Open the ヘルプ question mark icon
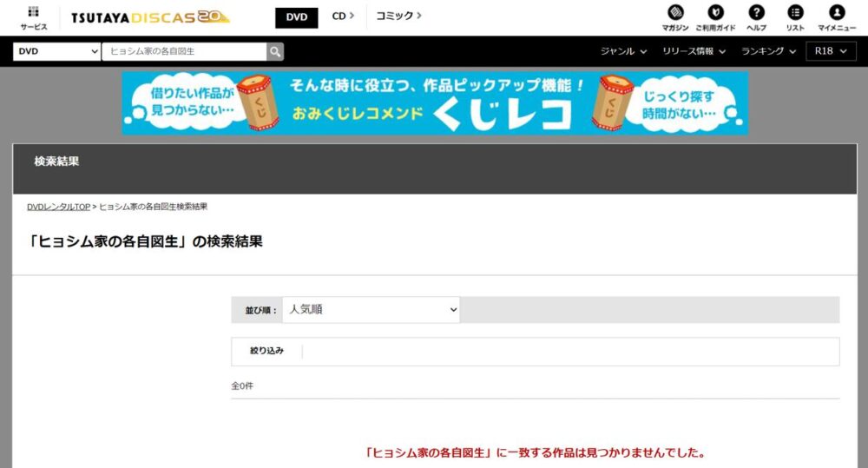This screenshot has height=468, width=868. coord(756,17)
